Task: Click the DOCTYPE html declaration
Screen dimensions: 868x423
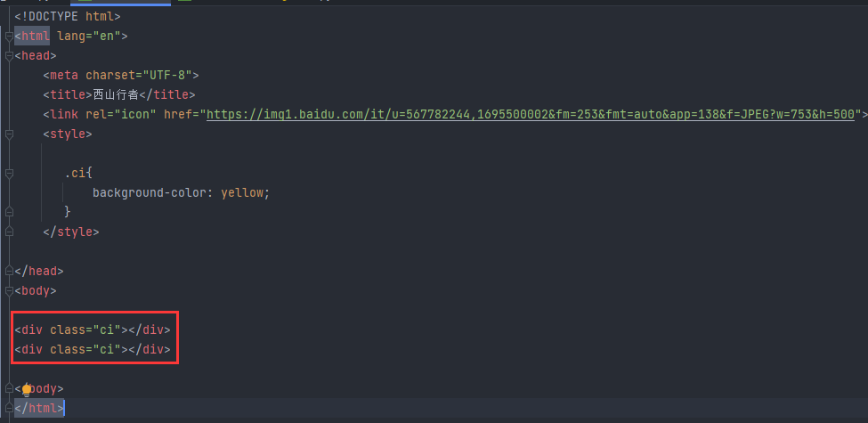Action: (68, 16)
